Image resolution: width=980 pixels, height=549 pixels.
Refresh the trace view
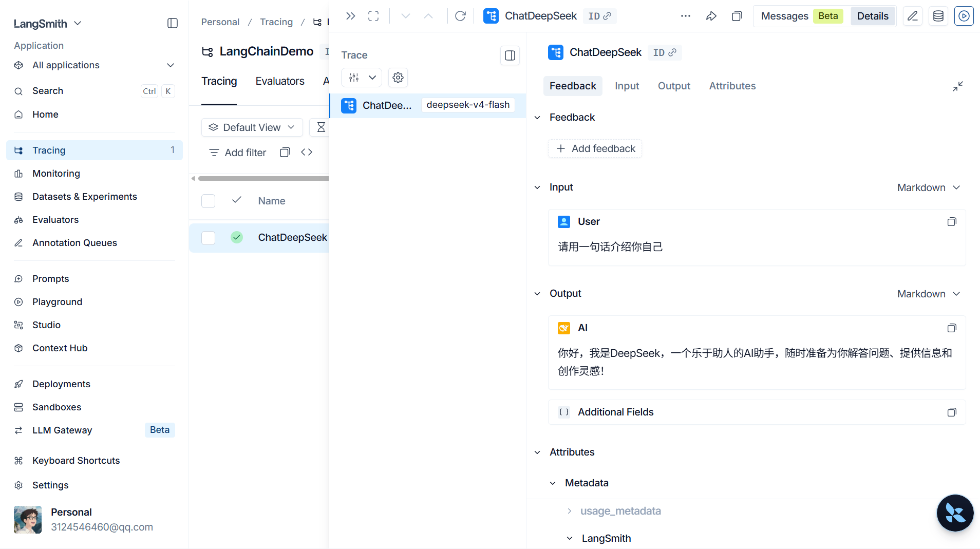(460, 16)
